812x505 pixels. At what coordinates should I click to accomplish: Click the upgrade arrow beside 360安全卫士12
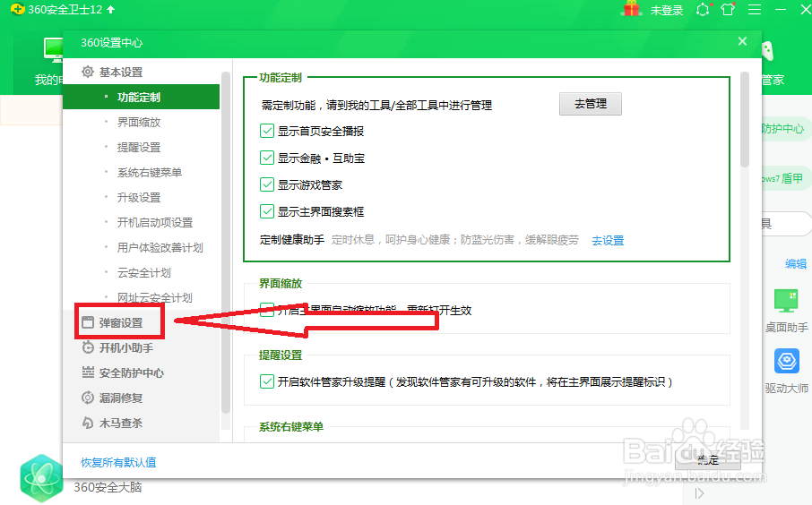pyautogui.click(x=111, y=9)
